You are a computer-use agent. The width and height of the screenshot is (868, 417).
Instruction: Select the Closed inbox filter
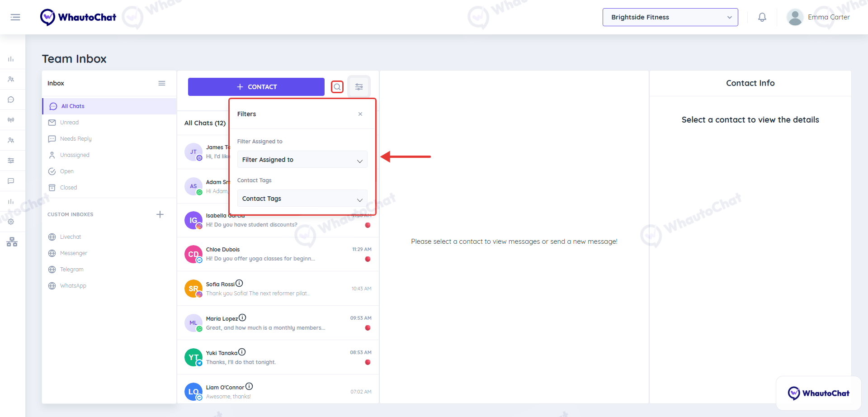tap(109, 188)
